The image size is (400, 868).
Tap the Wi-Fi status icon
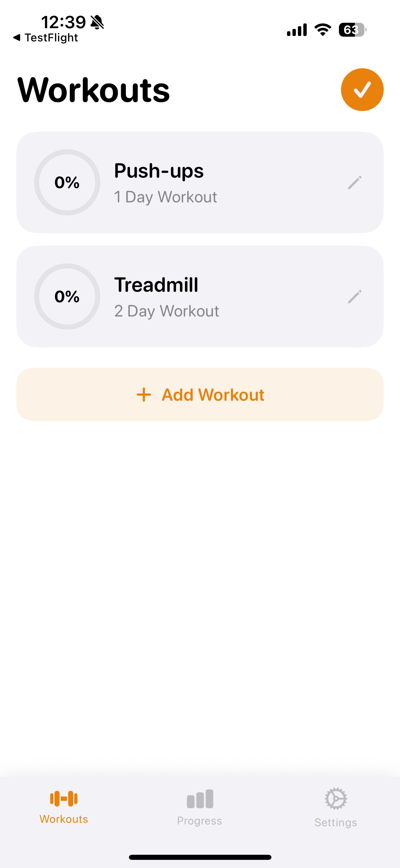point(323,30)
